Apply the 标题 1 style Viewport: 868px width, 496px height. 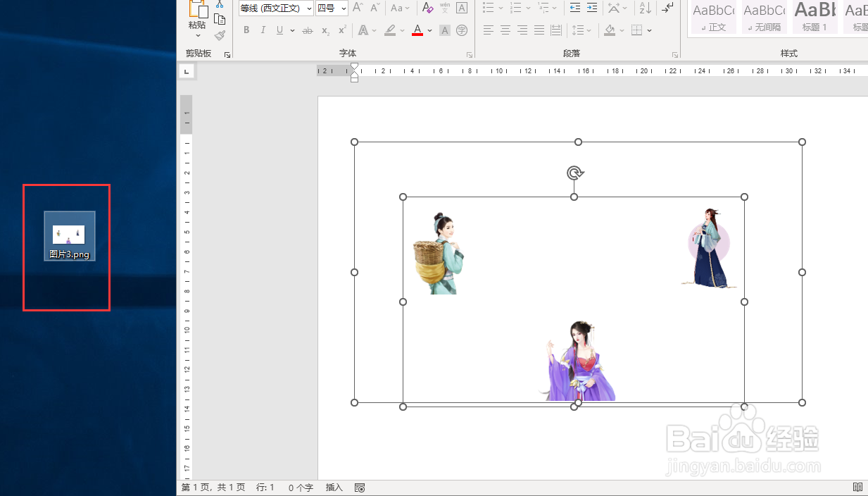tap(814, 17)
